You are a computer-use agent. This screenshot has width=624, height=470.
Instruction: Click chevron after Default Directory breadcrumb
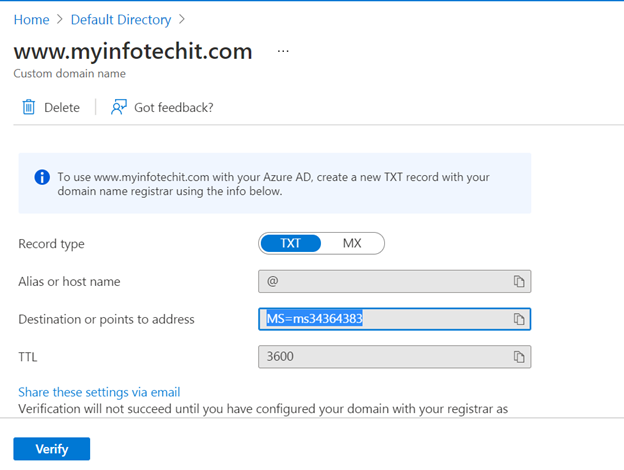pyautogui.click(x=182, y=19)
